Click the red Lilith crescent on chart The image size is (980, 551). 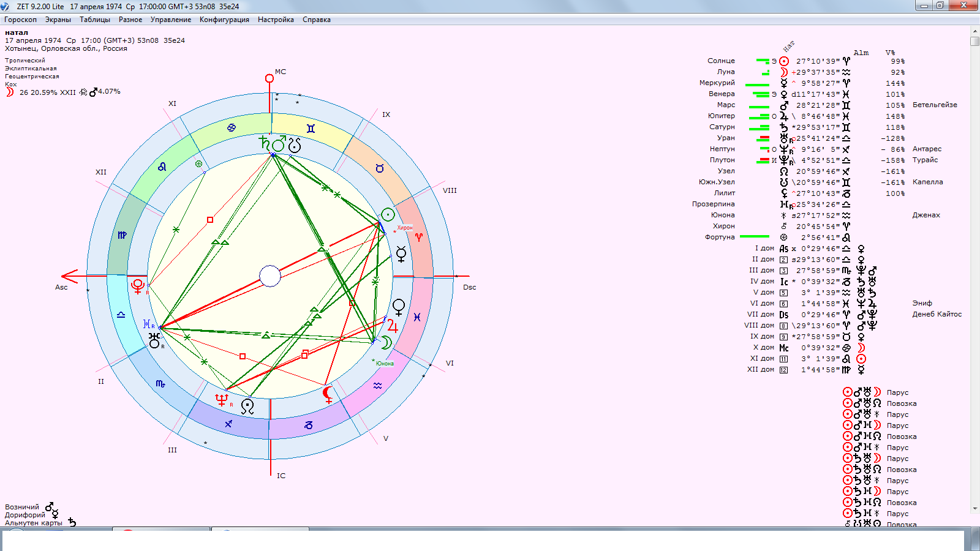328,394
